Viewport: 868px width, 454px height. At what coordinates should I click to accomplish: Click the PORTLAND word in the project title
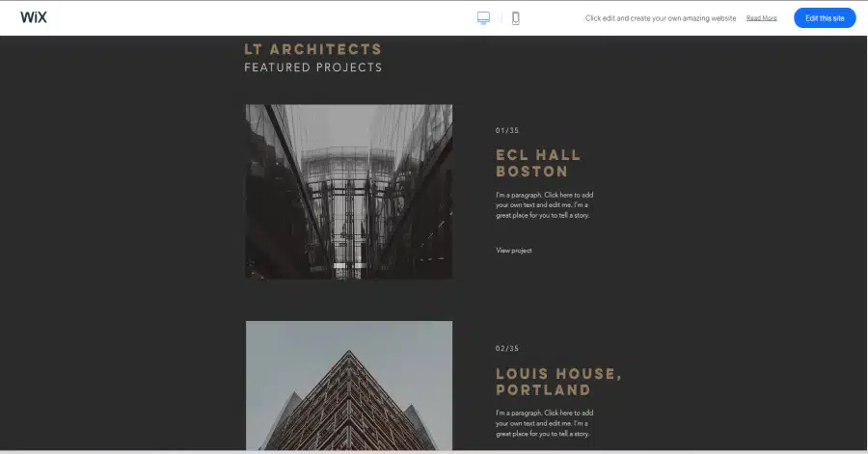pyautogui.click(x=544, y=389)
